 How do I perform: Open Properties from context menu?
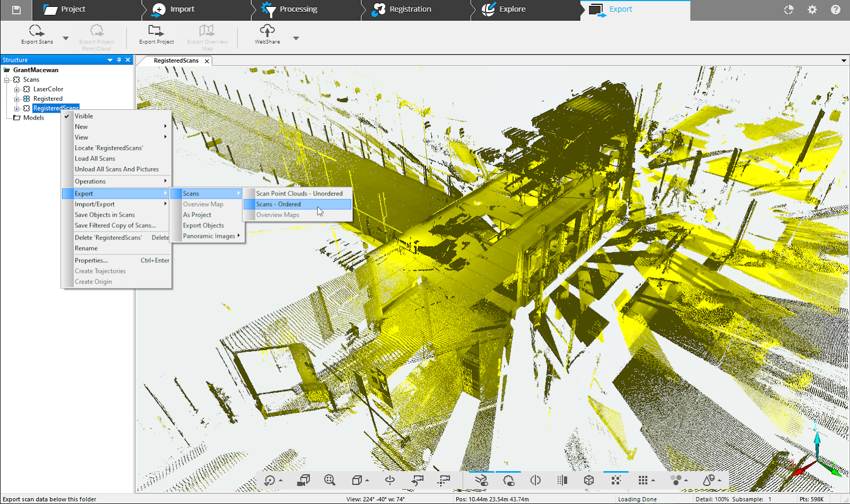click(116, 260)
